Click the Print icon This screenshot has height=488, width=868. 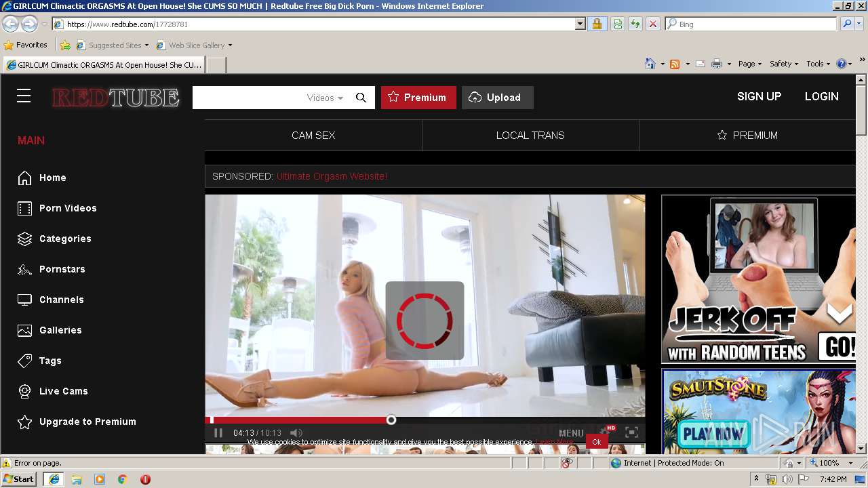[717, 64]
